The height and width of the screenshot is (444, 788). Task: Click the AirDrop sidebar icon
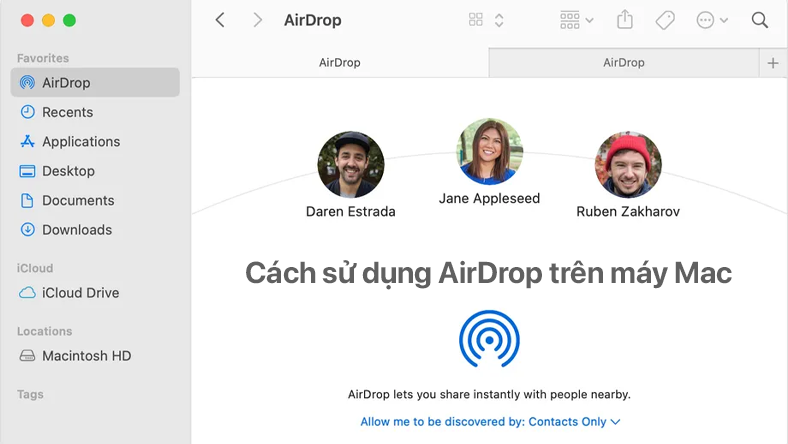coord(27,82)
